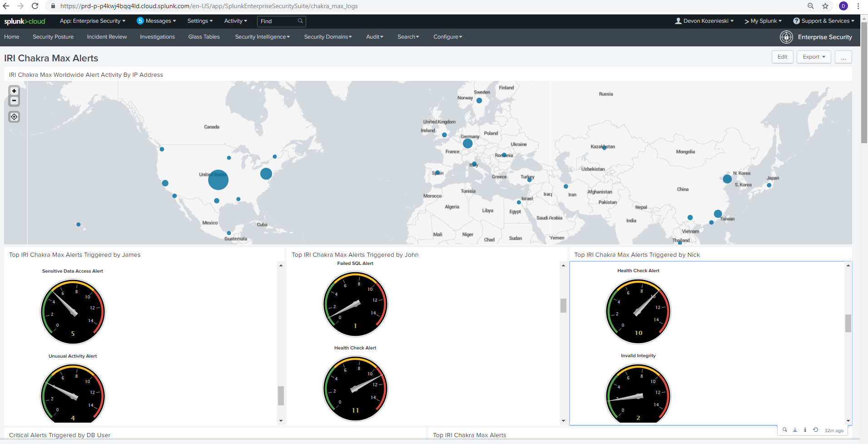Screen dimensions: 868x444
Task: Click the IRI Chakra Max Alerts heading
Action: [51, 58]
